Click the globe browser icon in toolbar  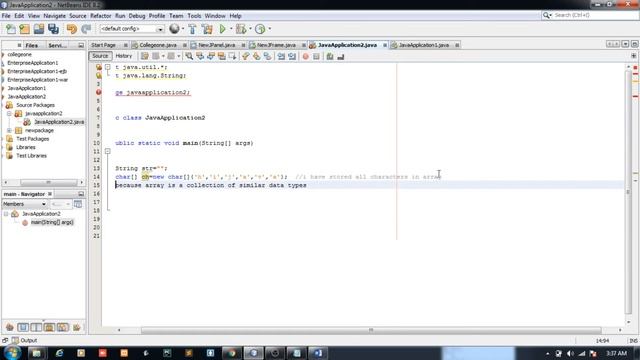coord(174,29)
